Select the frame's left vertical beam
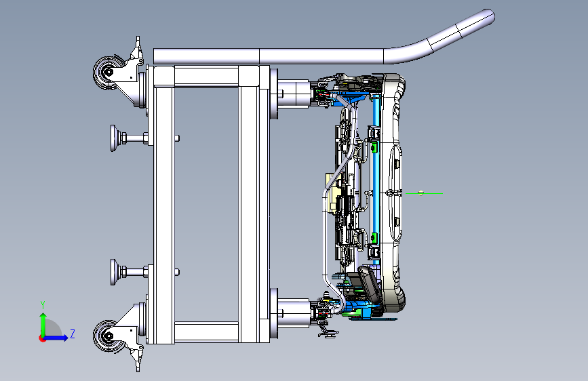Image resolution: width=588 pixels, height=381 pixels. coord(164,204)
